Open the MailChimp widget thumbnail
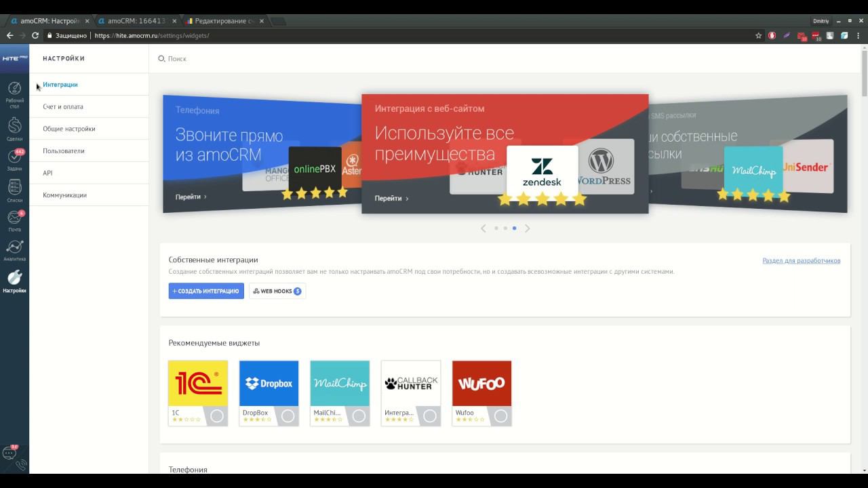Screen dimensions: 868x488 (340, 384)
